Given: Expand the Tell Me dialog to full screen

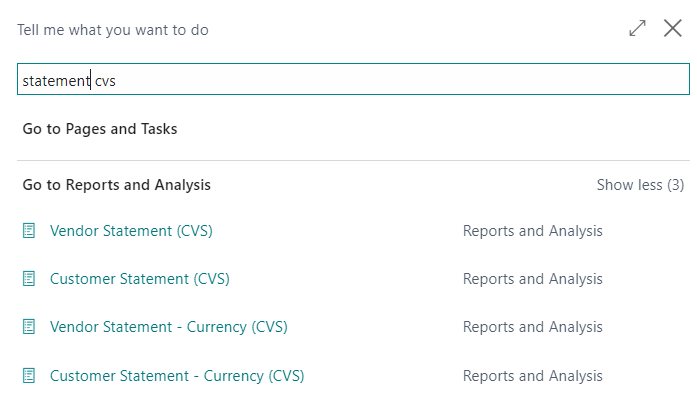Looking at the screenshot, I should (637, 29).
